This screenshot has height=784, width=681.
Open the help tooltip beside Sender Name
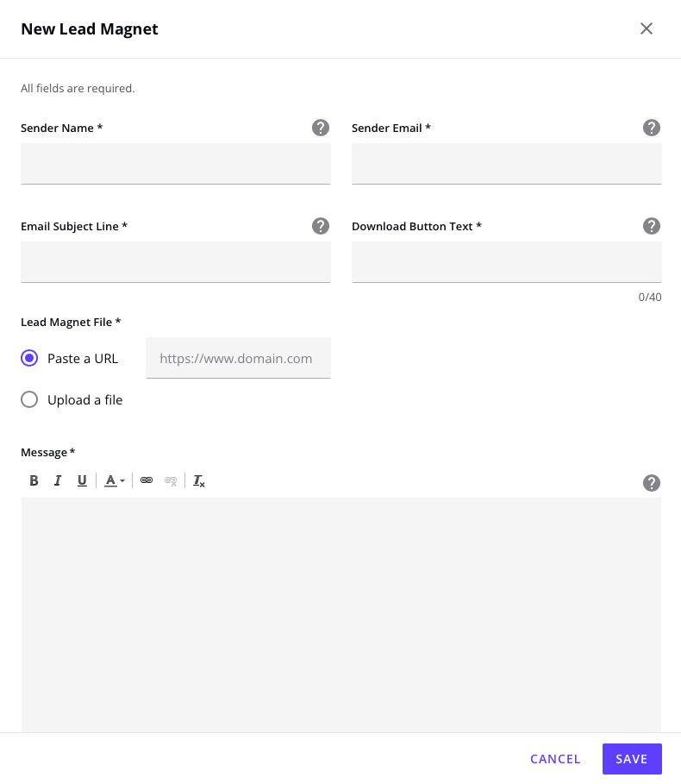[321, 128]
